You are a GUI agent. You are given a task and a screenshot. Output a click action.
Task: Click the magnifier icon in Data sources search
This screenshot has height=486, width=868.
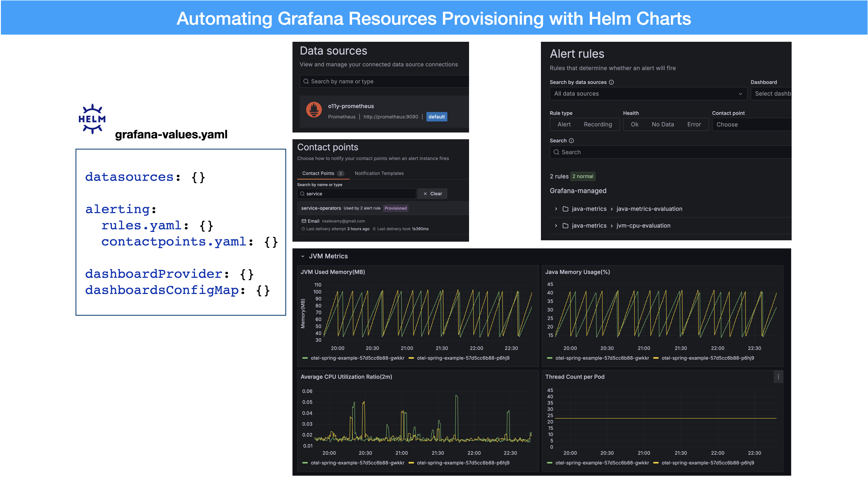[306, 82]
